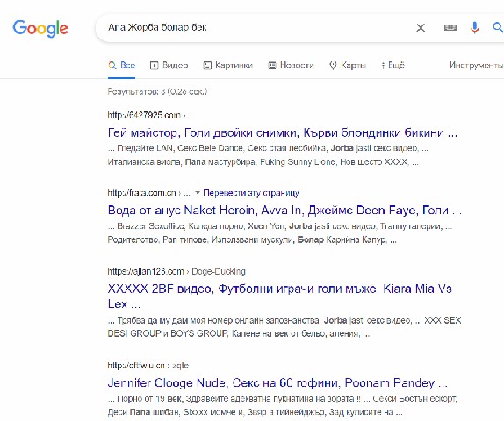This screenshot has height=421, width=504.
Task: Open the first result title link
Action: 283,133
